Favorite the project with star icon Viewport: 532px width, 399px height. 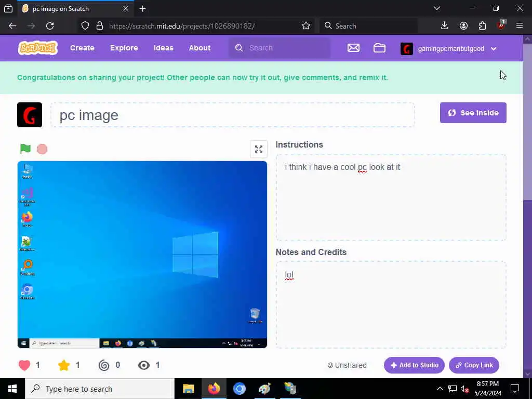tap(64, 365)
